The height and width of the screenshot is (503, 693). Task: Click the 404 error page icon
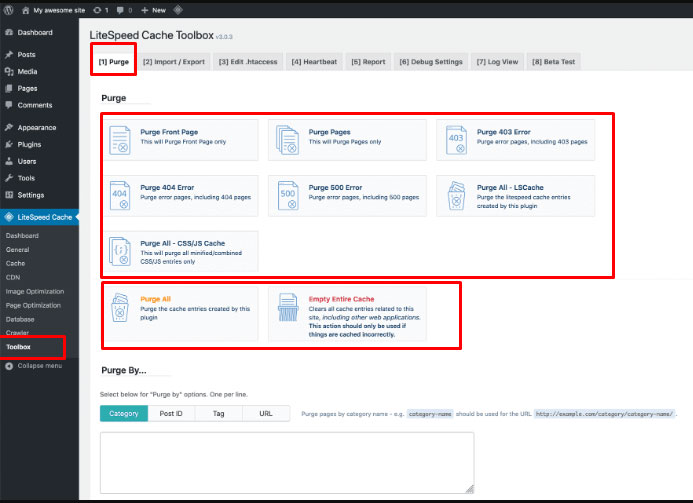pos(120,195)
